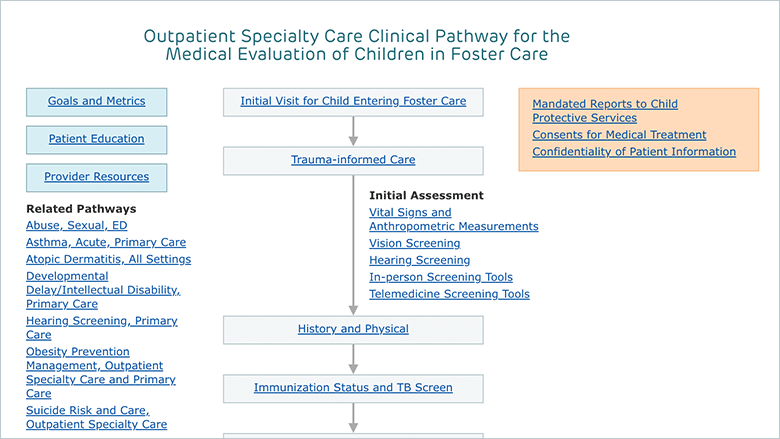Open Telemedicine Screening Tools
The image size is (780, 439).
450,294
